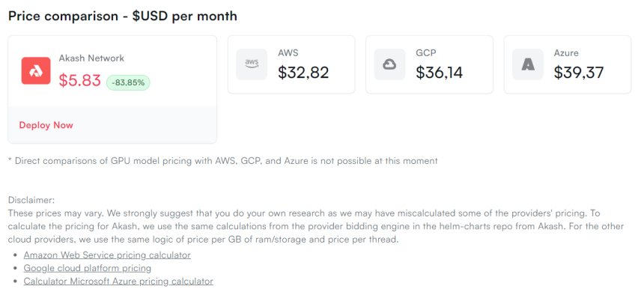Screen dimensions: 644x301
Task: Open Google cloud platform pricing link
Action: (x=87, y=268)
